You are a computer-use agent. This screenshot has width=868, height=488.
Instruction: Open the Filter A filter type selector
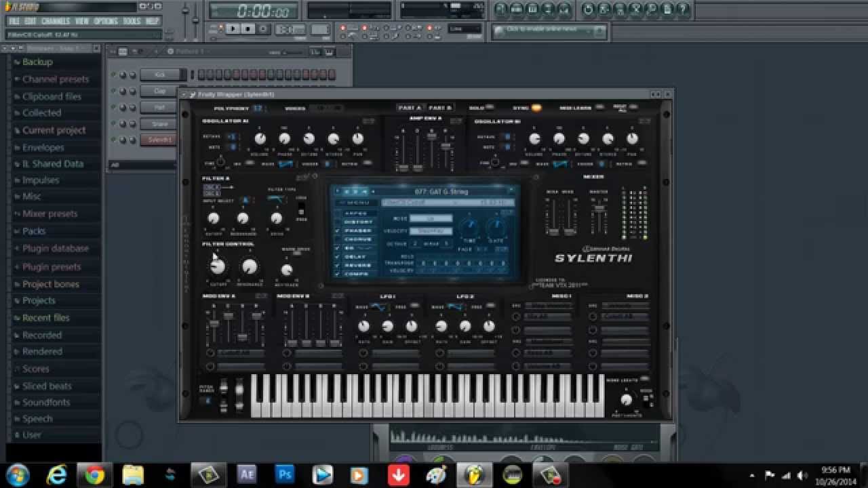276,199
